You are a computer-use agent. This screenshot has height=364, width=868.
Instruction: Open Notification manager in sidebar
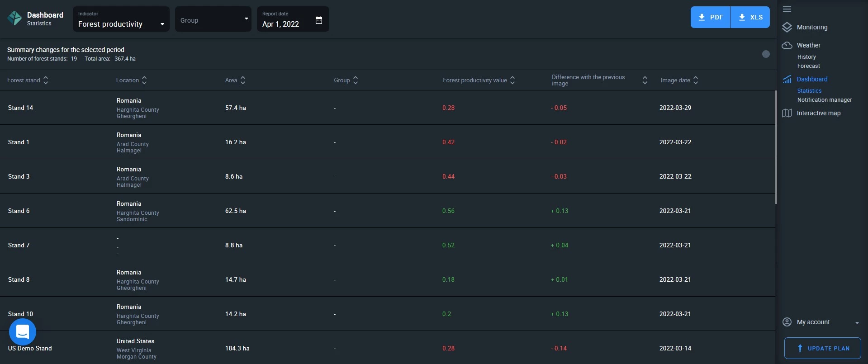824,100
